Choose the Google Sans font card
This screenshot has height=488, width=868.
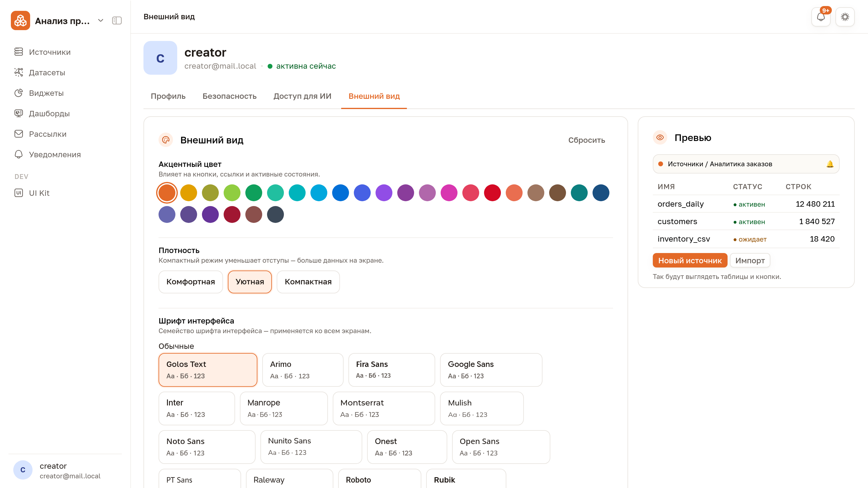pyautogui.click(x=491, y=370)
